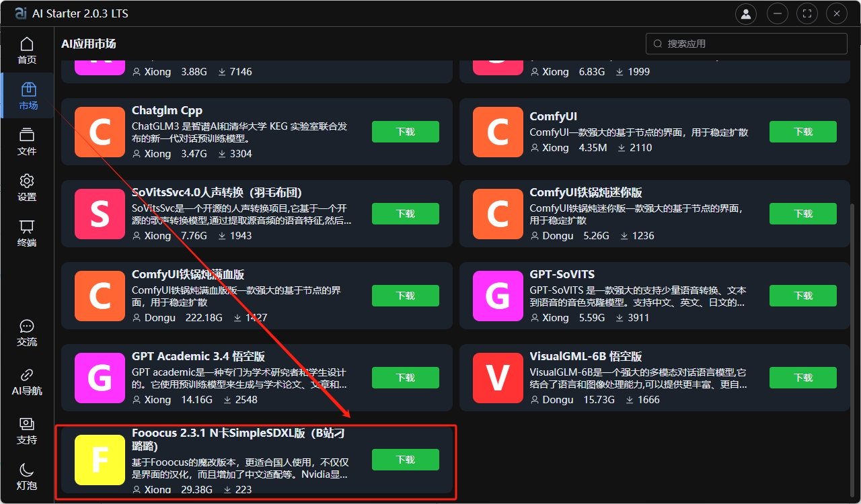Open the 支持 support section
The width and height of the screenshot is (861, 504).
[27, 430]
